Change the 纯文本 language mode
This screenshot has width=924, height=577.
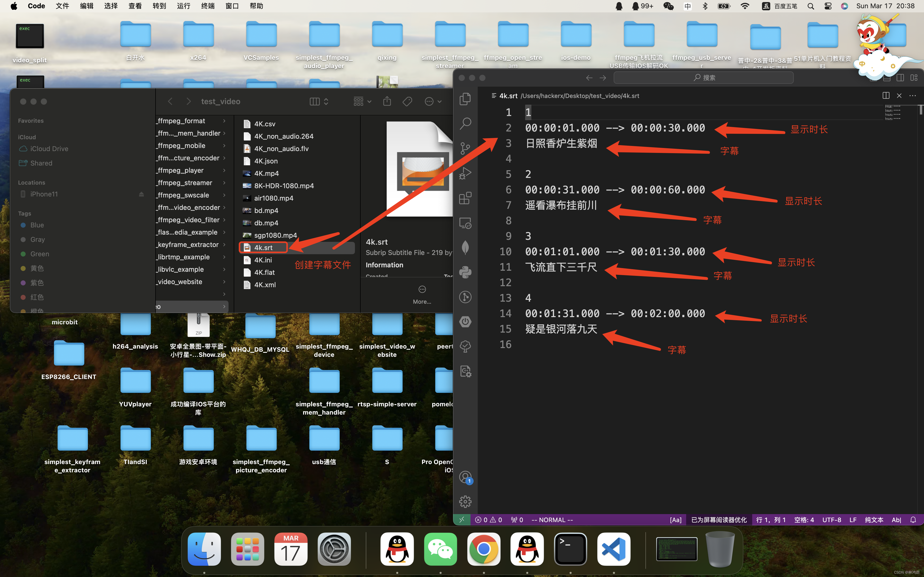tap(874, 520)
